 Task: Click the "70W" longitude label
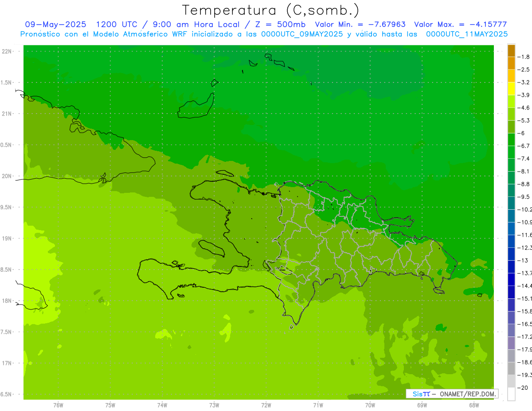click(370, 405)
